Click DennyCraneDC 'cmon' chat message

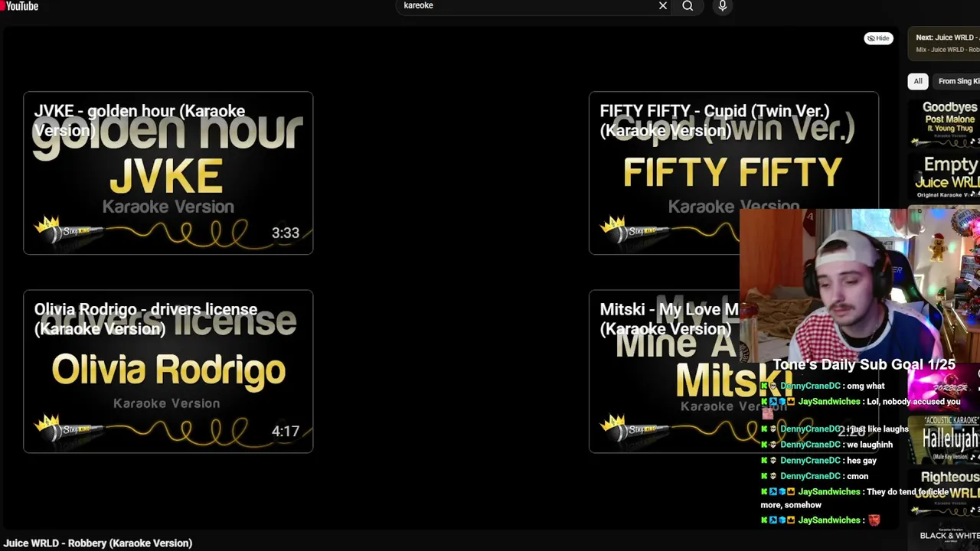click(815, 475)
